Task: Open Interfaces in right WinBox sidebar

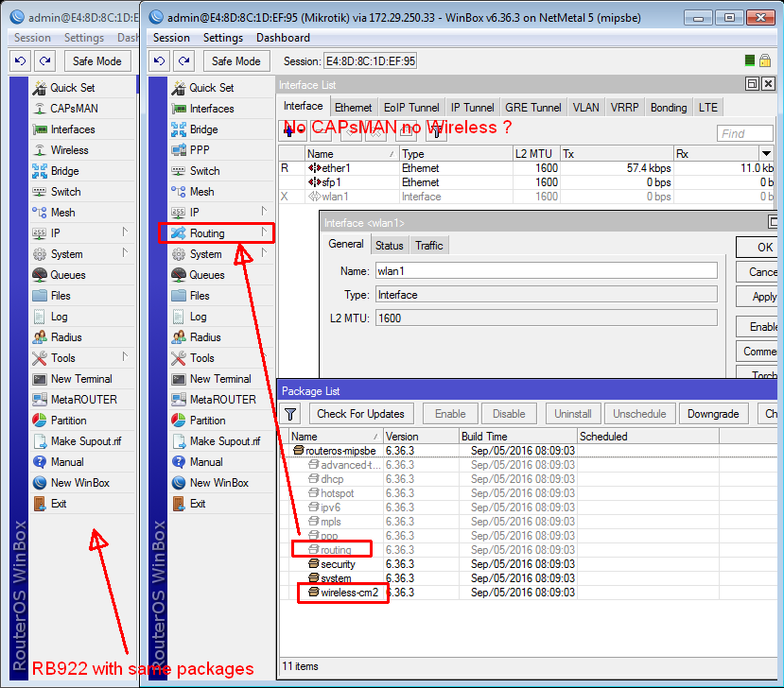Action: tap(212, 109)
